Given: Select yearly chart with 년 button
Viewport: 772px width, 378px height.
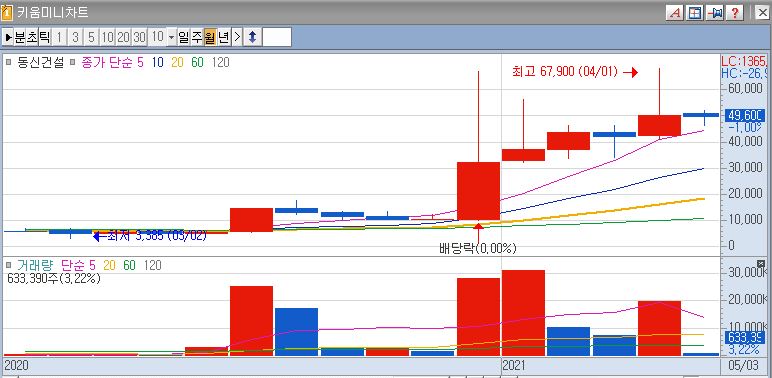Looking at the screenshot, I should (x=223, y=37).
